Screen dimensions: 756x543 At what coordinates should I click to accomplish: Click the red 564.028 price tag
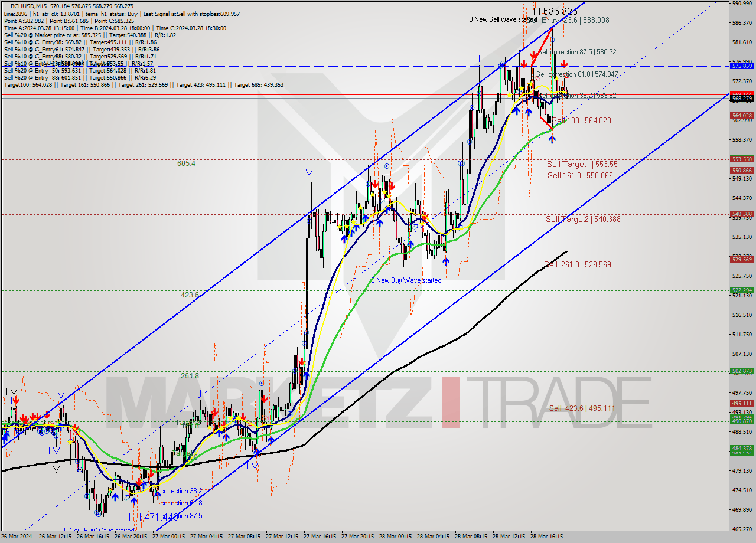click(742, 116)
